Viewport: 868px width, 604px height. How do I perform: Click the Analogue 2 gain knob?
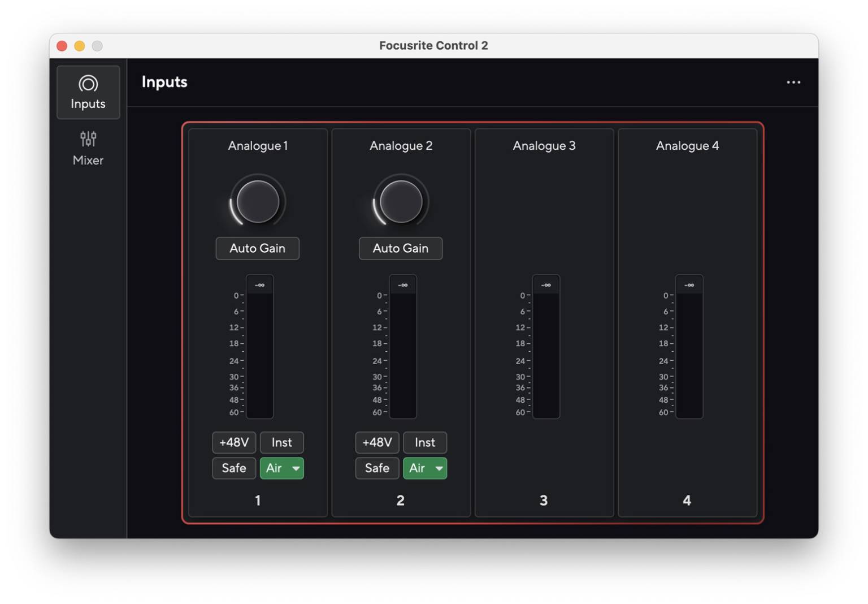pos(400,201)
